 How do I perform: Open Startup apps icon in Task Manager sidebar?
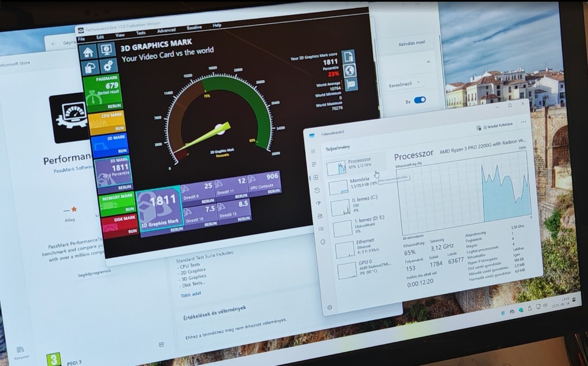pyautogui.click(x=318, y=203)
